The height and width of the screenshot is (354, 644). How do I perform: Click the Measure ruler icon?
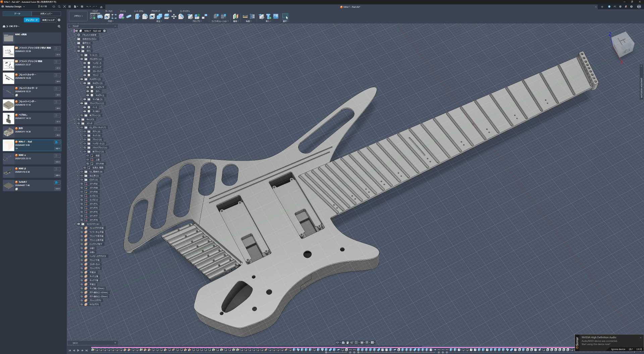point(245,16)
